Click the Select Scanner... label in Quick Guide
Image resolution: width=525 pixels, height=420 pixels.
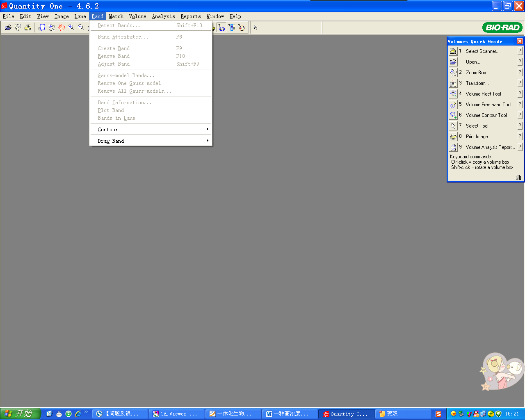482,51
